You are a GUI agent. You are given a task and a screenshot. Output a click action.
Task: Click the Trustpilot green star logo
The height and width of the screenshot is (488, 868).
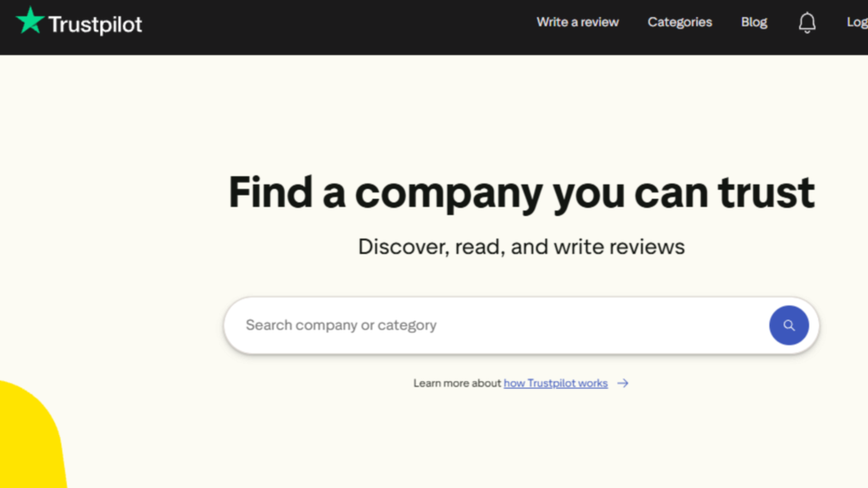pos(30,20)
